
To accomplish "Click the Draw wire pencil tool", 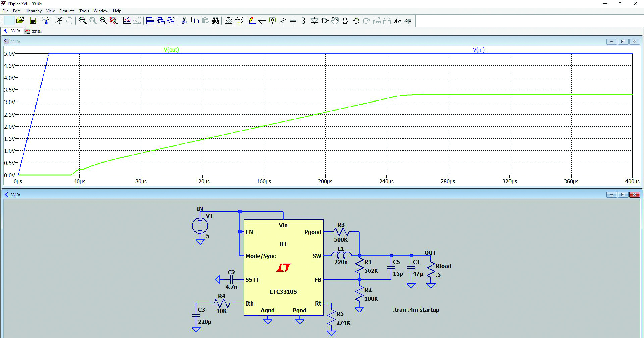I will (x=252, y=21).
